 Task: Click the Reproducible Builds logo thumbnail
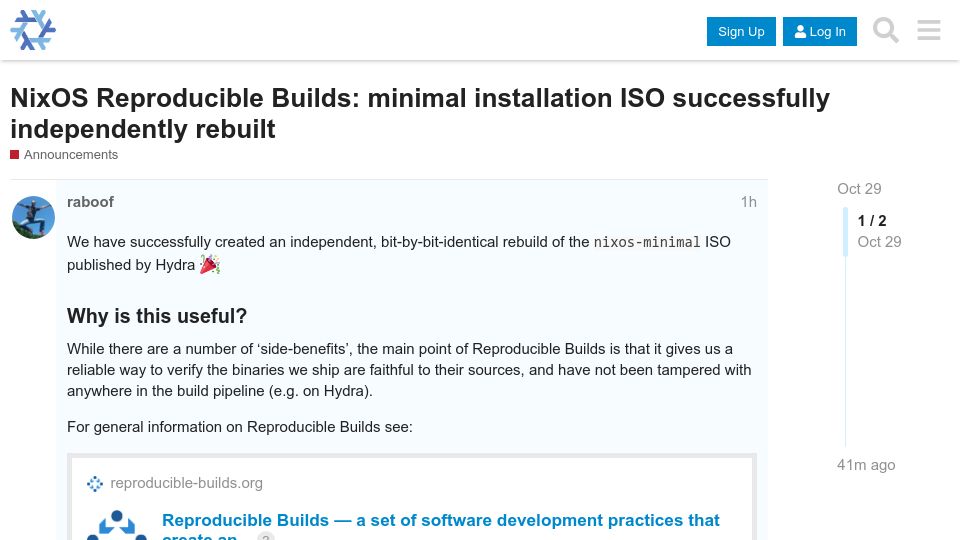tap(116, 525)
